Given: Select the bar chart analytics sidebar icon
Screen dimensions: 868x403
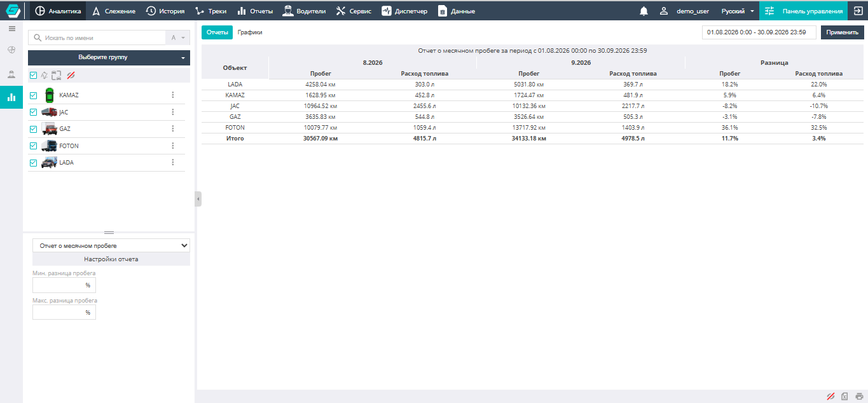Looking at the screenshot, I should 11,97.
